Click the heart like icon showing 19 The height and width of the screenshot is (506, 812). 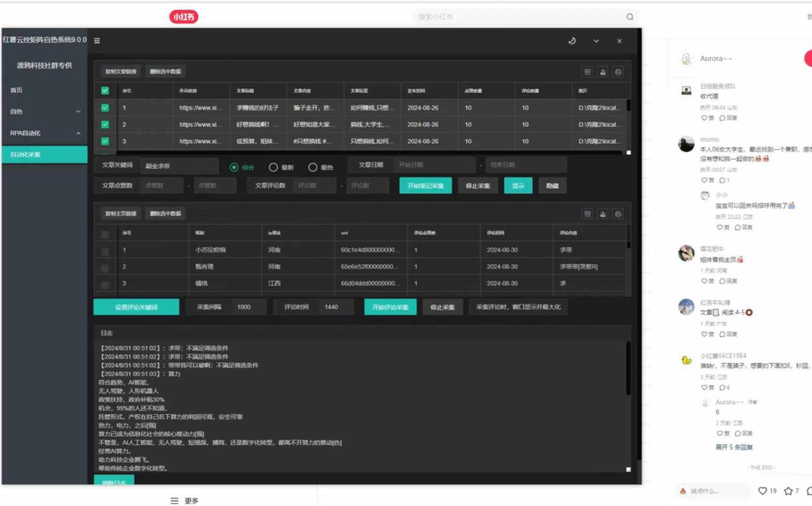point(763,491)
